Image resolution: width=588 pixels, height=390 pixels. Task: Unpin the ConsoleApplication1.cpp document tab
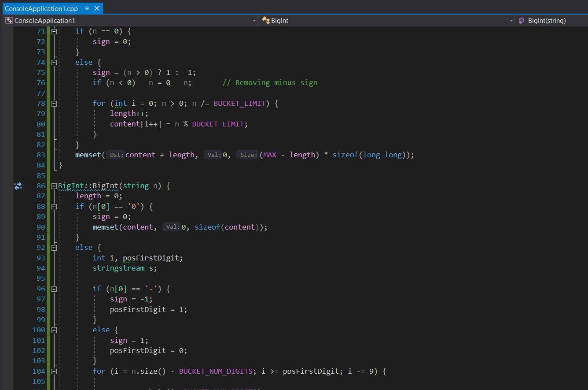click(87, 8)
